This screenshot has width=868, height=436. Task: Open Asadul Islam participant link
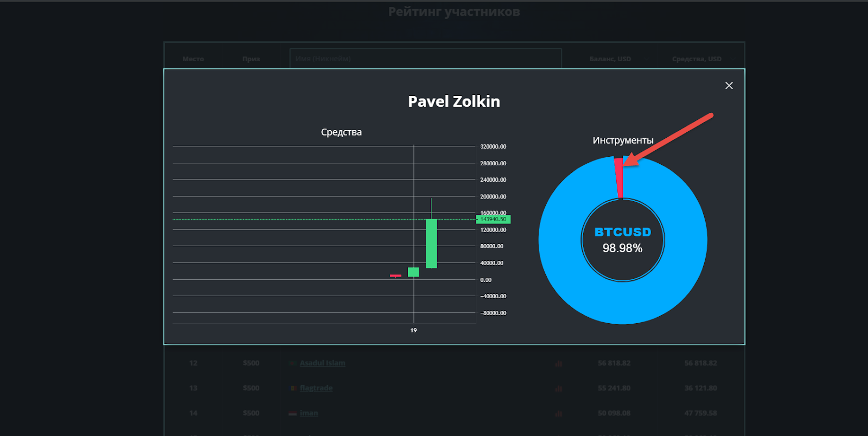[322, 363]
